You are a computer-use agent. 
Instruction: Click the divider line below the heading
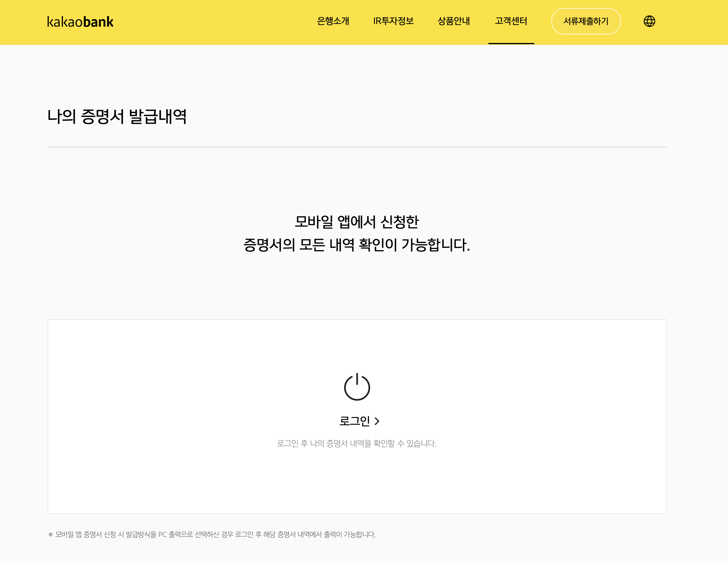tap(357, 147)
